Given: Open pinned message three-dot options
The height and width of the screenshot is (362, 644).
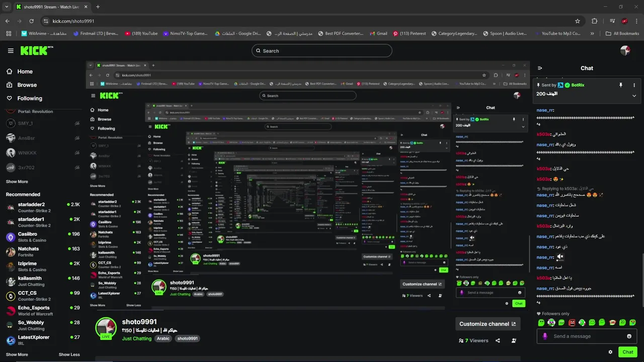Looking at the screenshot, I should [x=634, y=85].
